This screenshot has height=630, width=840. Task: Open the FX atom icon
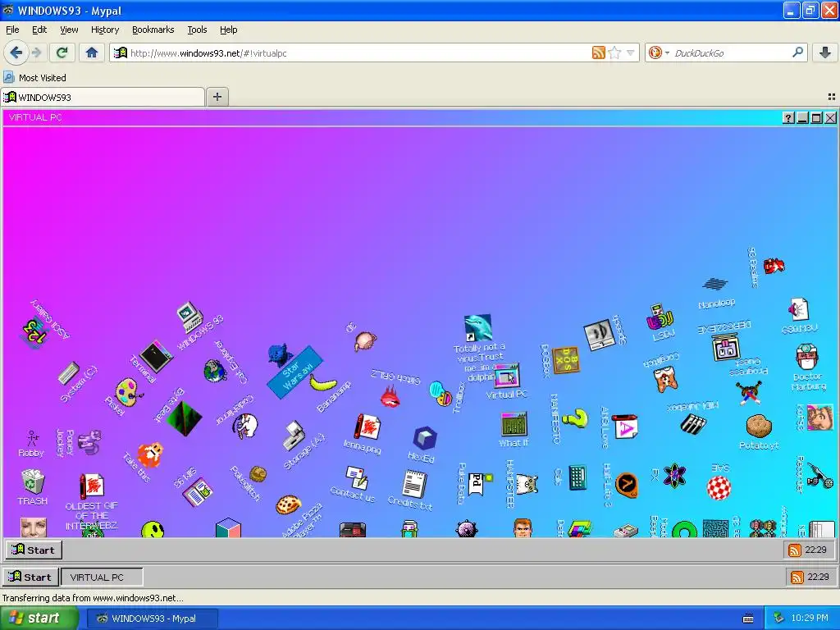674,475
